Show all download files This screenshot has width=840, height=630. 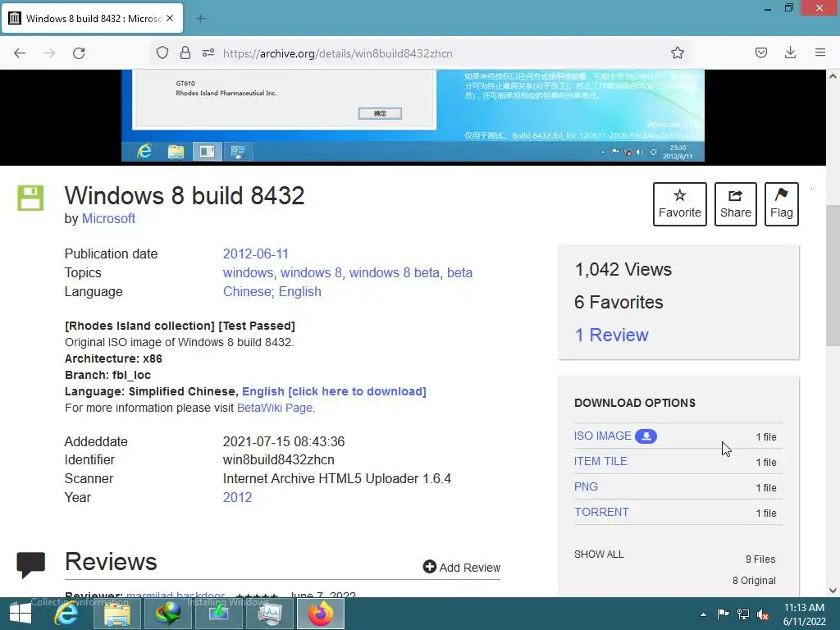click(x=599, y=555)
